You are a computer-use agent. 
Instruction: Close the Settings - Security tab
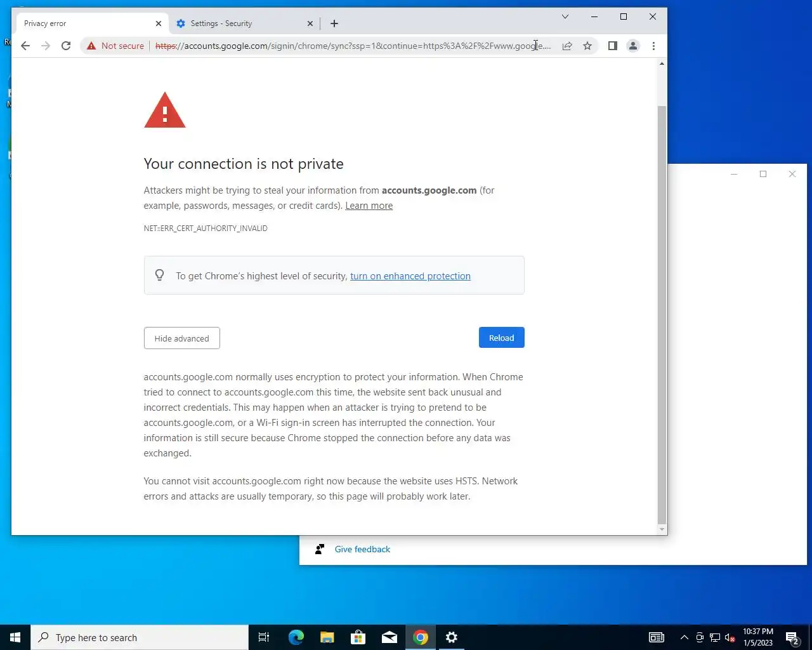pyautogui.click(x=310, y=23)
